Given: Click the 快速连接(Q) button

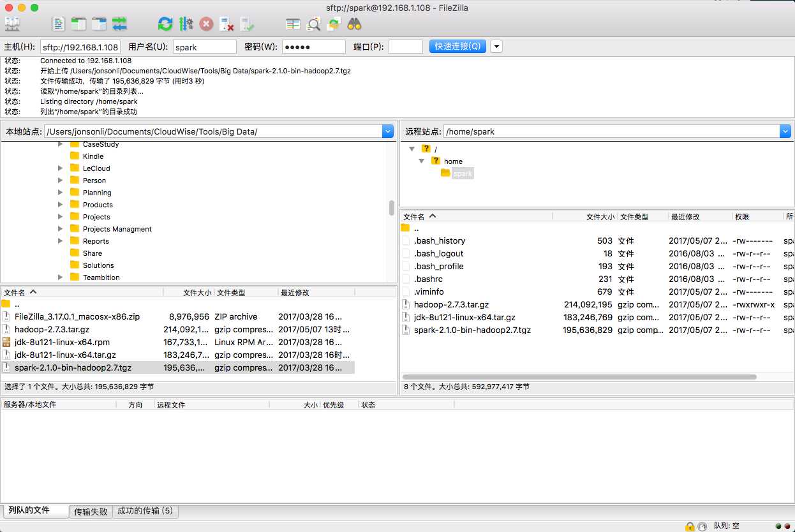Looking at the screenshot, I should tap(457, 47).
